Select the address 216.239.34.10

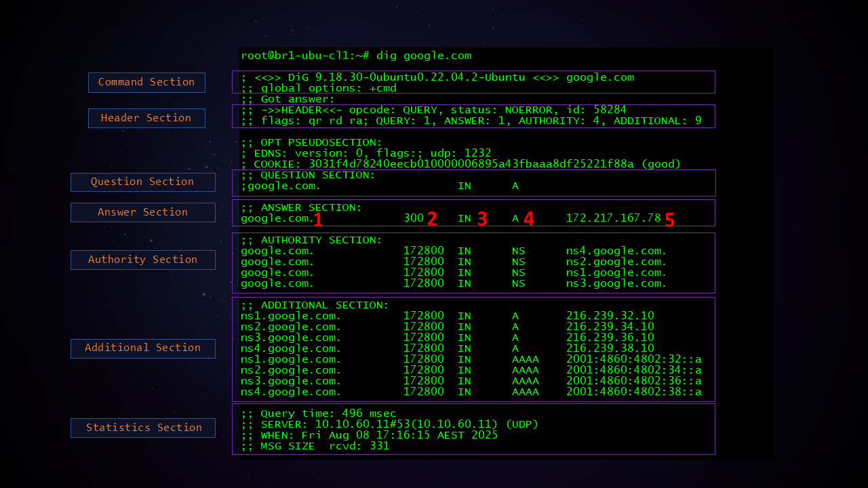[x=610, y=327]
